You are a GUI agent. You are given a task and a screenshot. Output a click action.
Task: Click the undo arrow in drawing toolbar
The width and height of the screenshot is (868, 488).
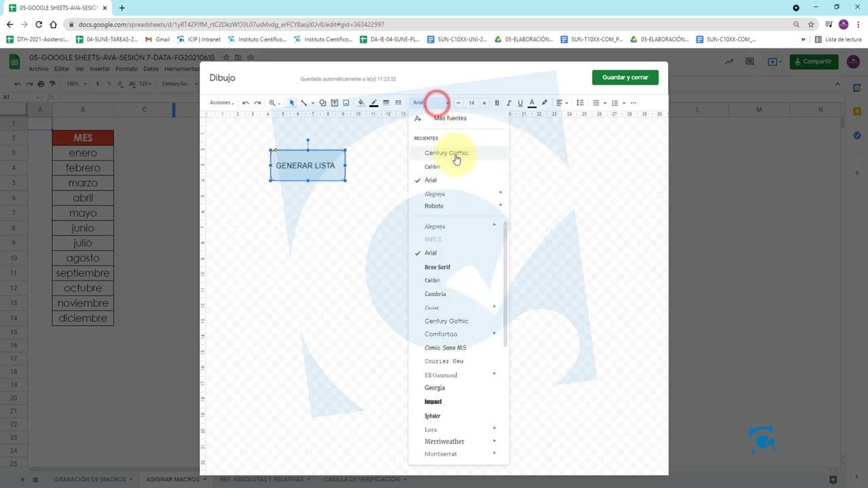pos(245,103)
